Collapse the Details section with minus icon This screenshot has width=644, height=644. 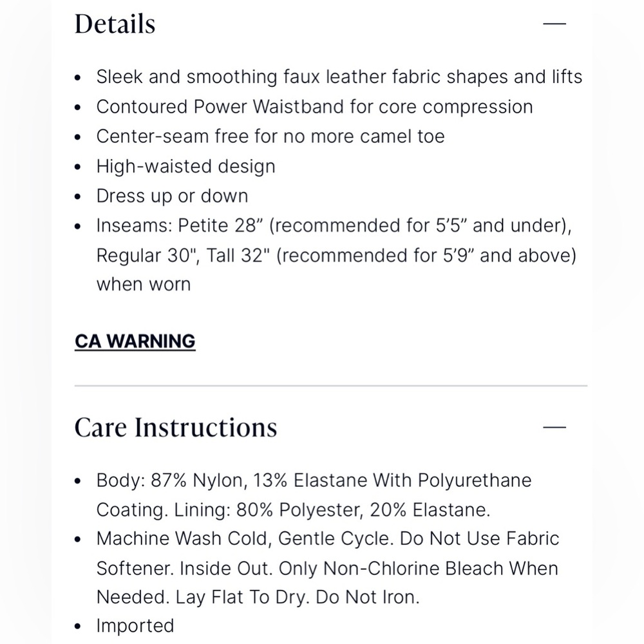pos(554,24)
